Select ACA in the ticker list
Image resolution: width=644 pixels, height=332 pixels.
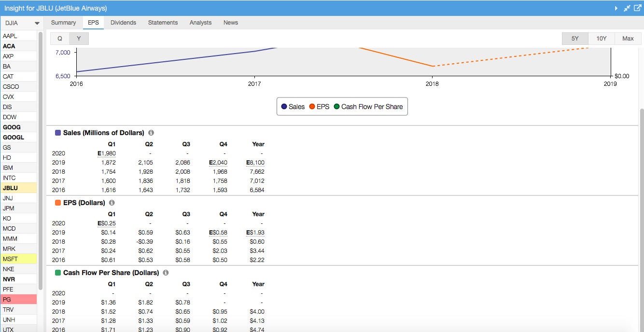[x=18, y=46]
